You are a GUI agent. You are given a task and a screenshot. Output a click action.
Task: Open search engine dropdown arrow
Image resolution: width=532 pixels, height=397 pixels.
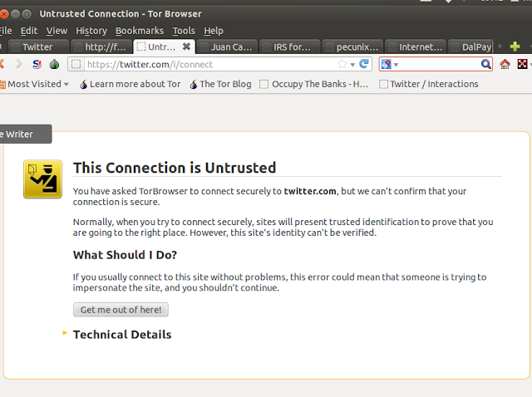pyautogui.click(x=396, y=65)
